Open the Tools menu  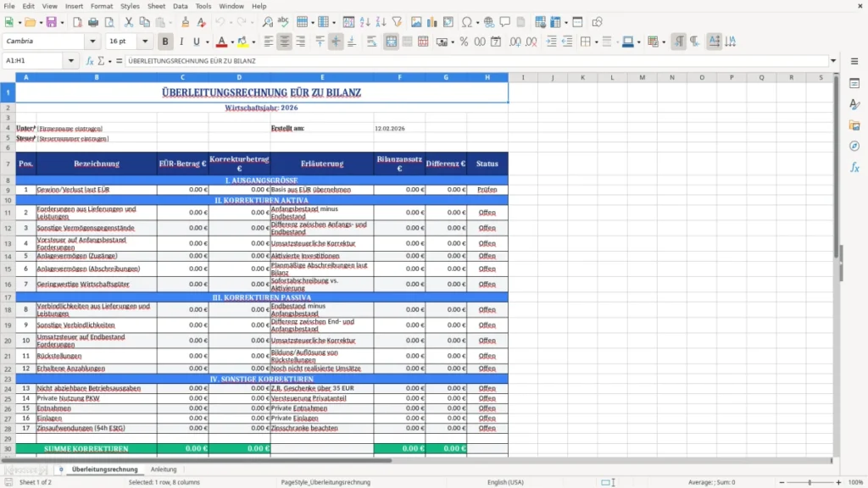coord(203,6)
